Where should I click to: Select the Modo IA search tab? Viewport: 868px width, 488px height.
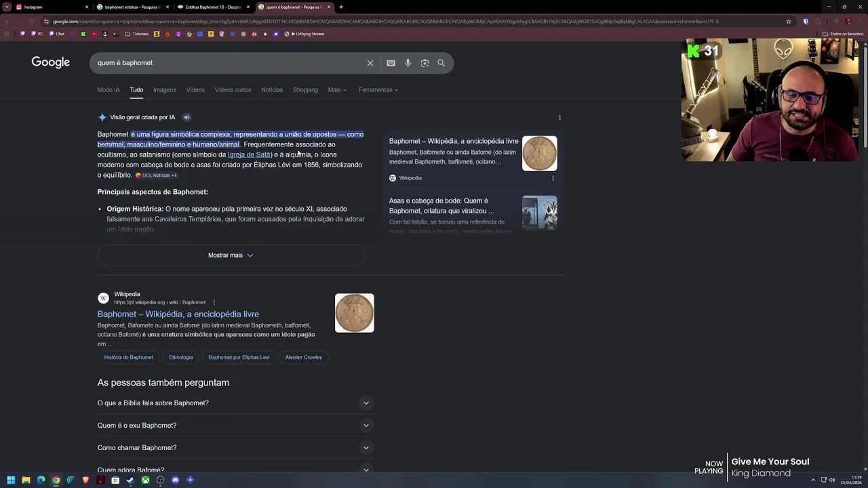pyautogui.click(x=108, y=90)
